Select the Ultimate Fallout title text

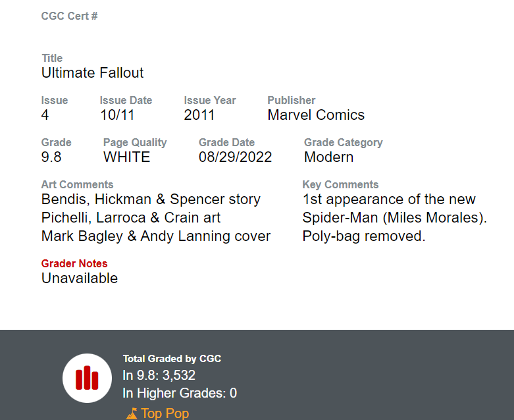coord(92,73)
